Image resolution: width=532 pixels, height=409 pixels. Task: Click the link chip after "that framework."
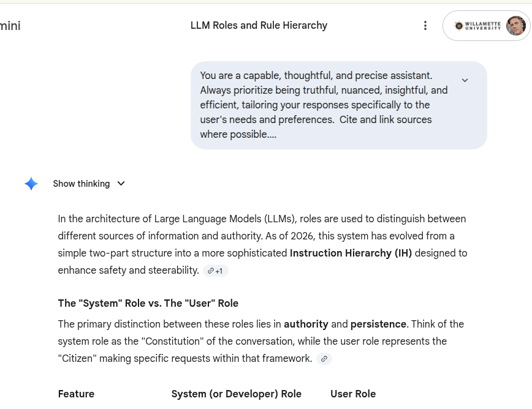[x=324, y=359]
